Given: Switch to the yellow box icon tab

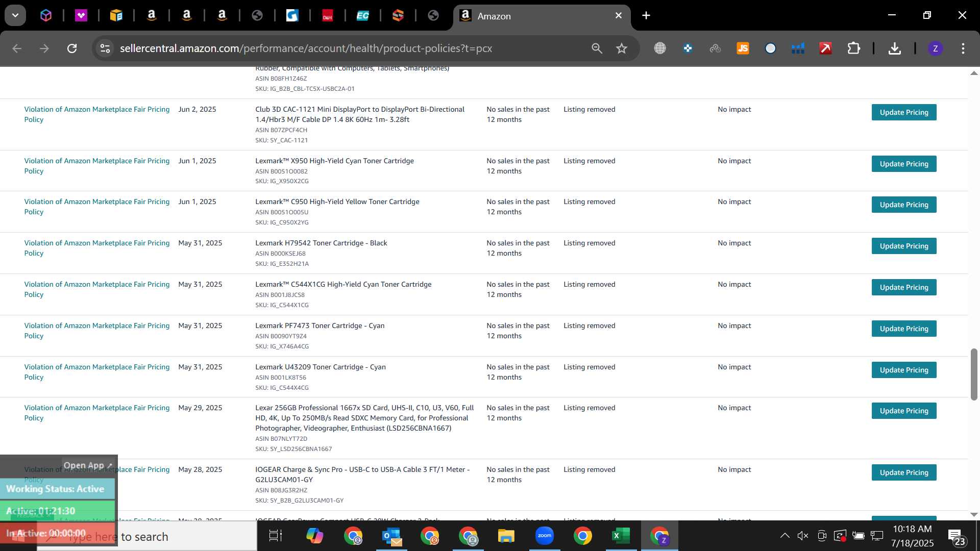Looking at the screenshot, I should pyautogui.click(x=116, y=15).
